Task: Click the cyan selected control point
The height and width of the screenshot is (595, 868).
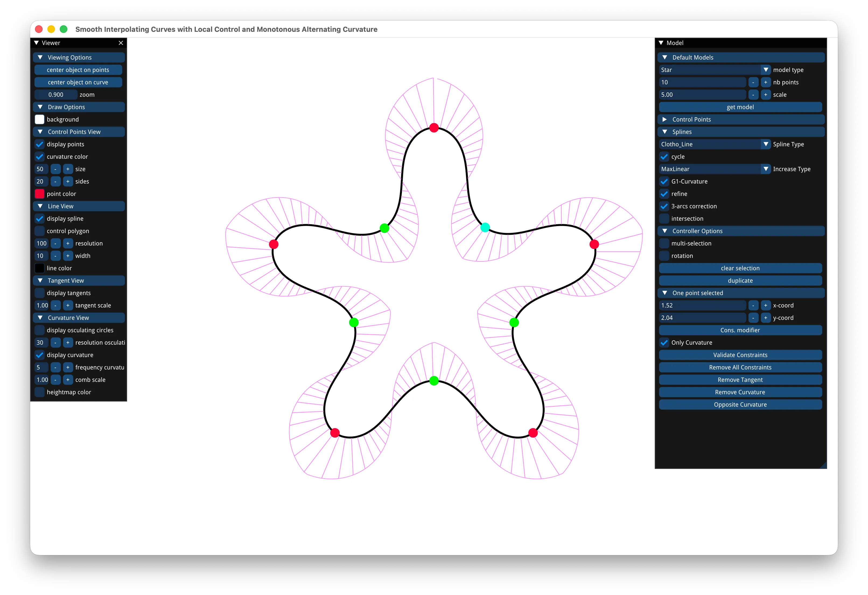Action: point(485,227)
